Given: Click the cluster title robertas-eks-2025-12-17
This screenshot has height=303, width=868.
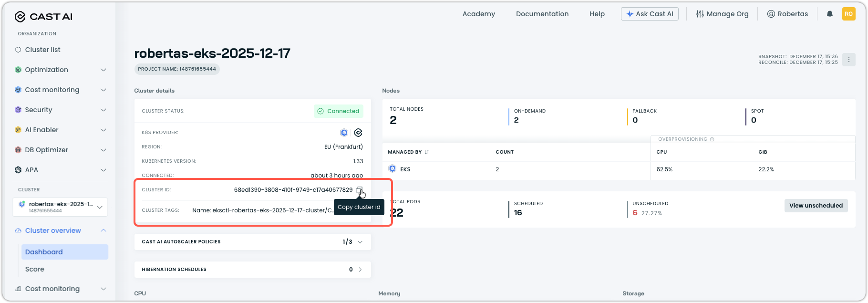Looking at the screenshot, I should [212, 53].
